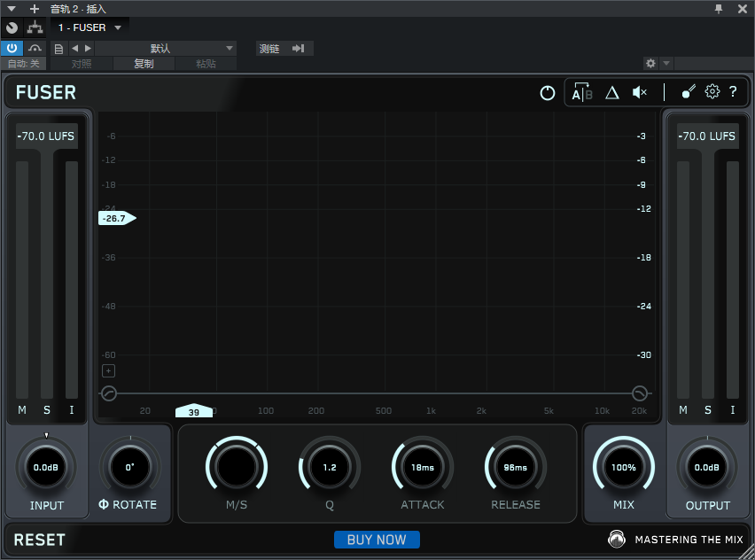Screen dimensions: 755x560
Task: Click the Q knob showing 1.2
Action: (x=330, y=467)
